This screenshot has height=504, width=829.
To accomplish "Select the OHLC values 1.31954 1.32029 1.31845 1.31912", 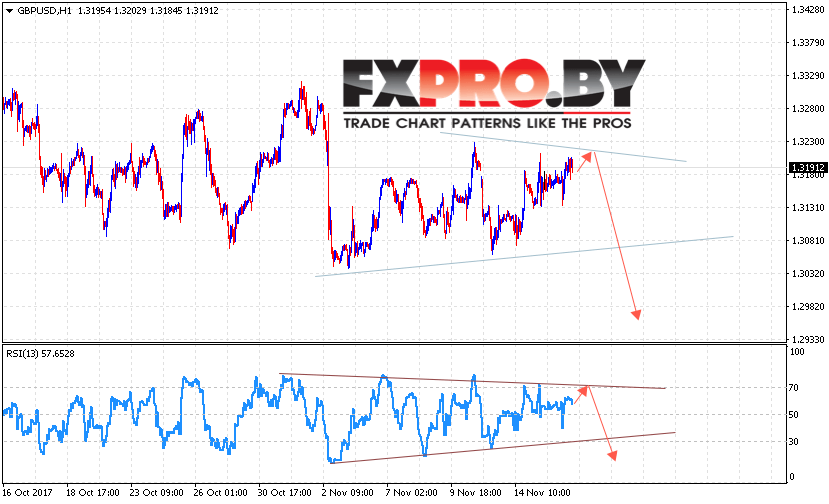I will pyautogui.click(x=148, y=11).
